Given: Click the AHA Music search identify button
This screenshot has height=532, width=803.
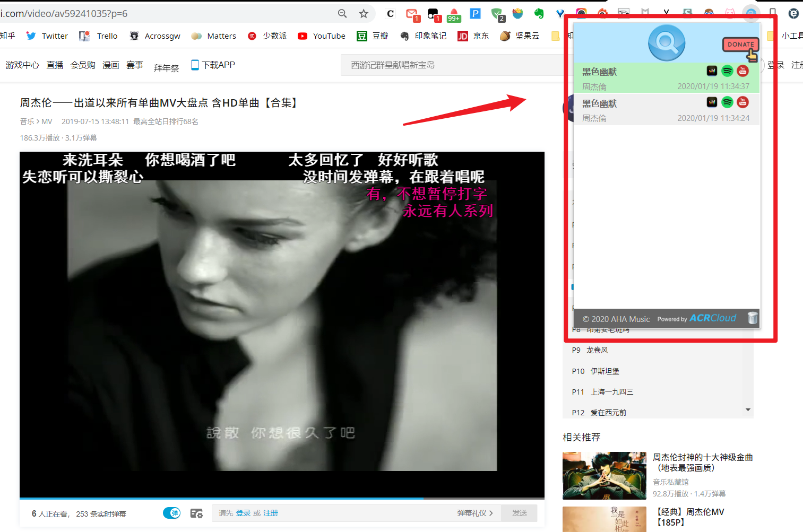Looking at the screenshot, I should 667,42.
